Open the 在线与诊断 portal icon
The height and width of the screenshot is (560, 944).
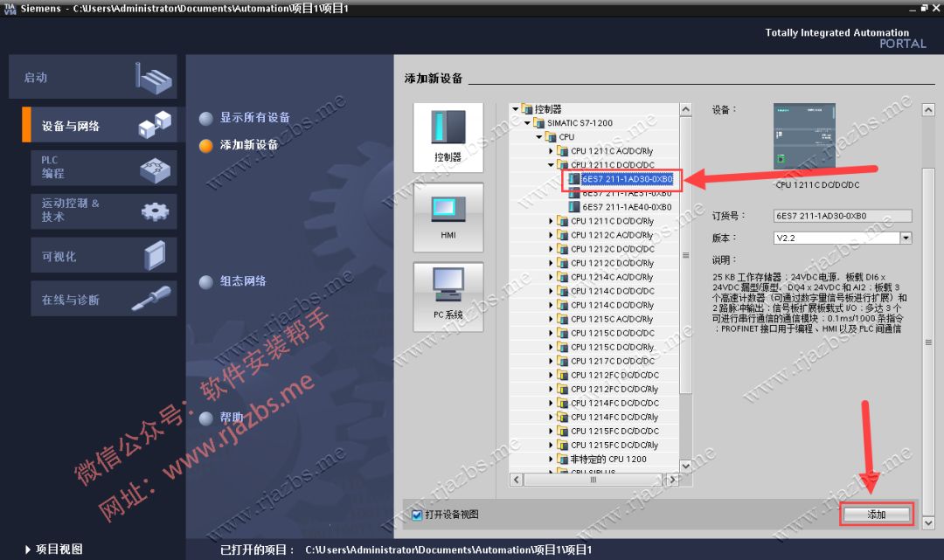click(x=96, y=298)
